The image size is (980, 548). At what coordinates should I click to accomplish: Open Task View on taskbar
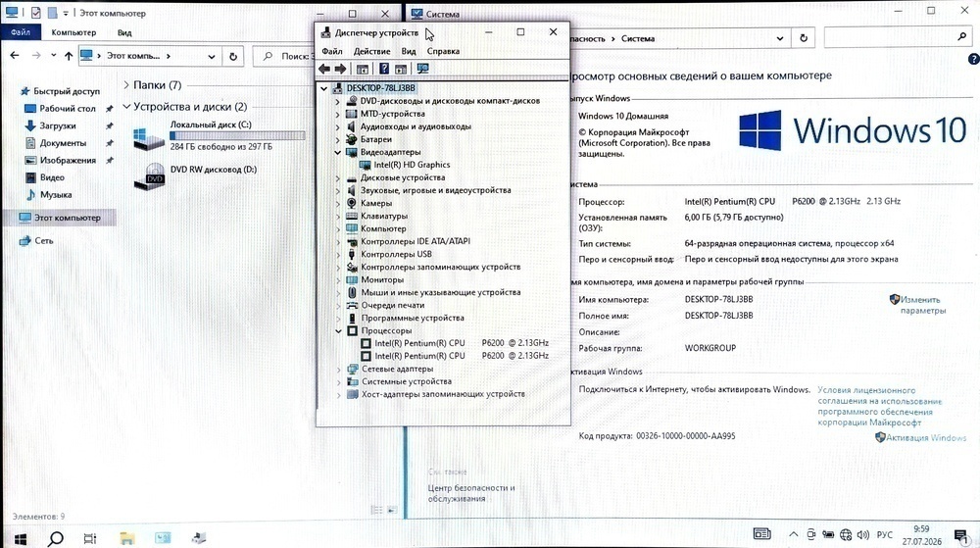tap(90, 538)
